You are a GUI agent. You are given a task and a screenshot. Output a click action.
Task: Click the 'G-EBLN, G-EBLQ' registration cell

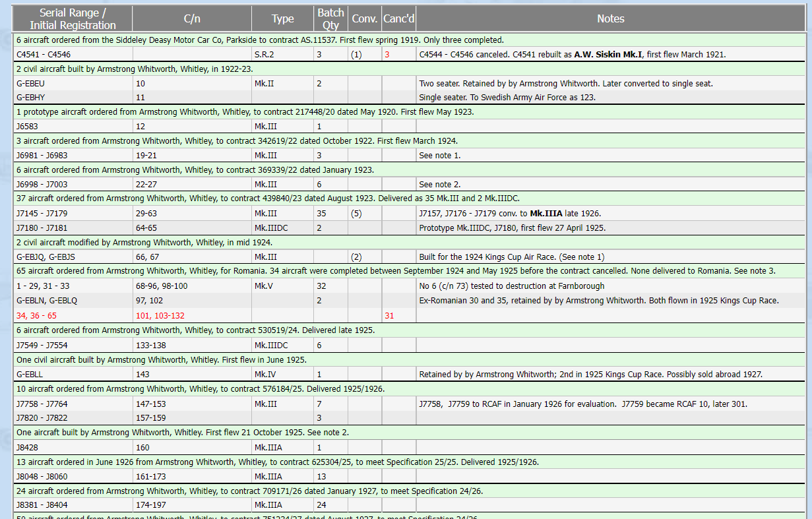click(x=73, y=300)
